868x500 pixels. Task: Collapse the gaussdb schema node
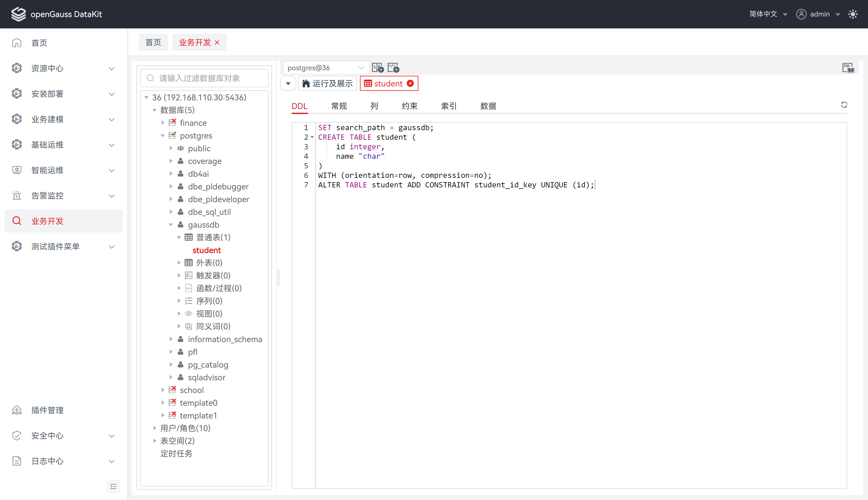point(171,225)
